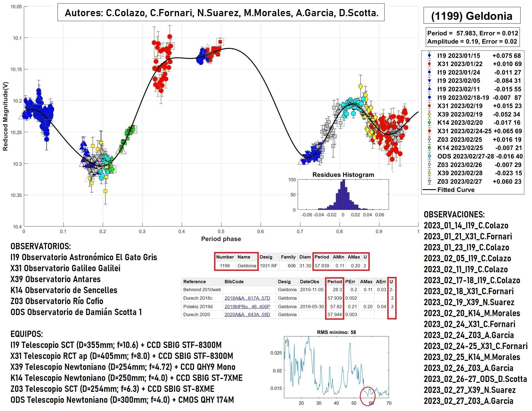Viewport: 532px width, 411px height.
Task: Click the Diam value 31.30 cell
Action: [305, 266]
